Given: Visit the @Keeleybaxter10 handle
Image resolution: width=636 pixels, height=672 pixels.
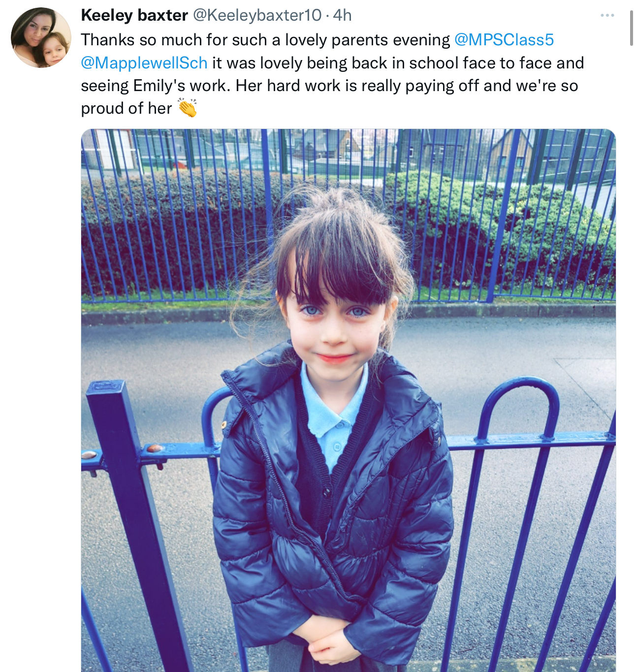Looking at the screenshot, I should click(x=257, y=15).
